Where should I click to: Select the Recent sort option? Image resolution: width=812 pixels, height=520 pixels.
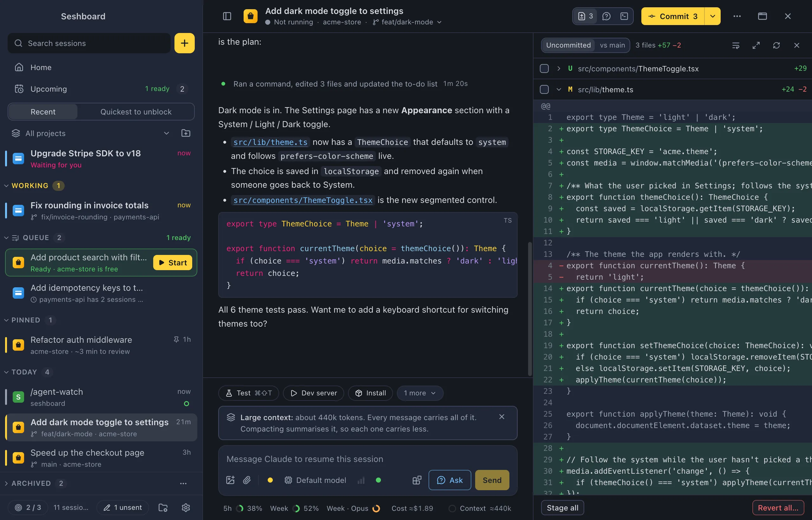pyautogui.click(x=43, y=112)
